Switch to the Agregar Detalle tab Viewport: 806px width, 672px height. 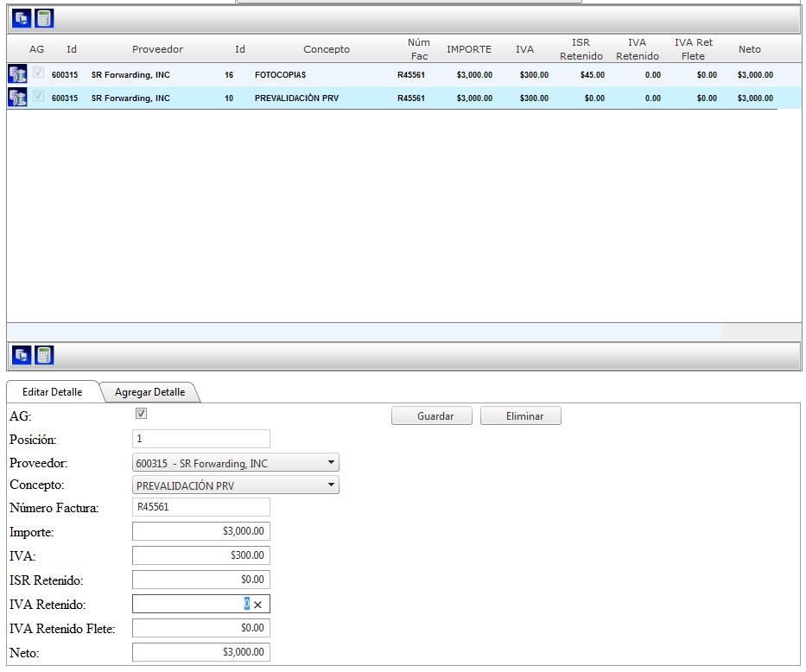[x=149, y=392]
